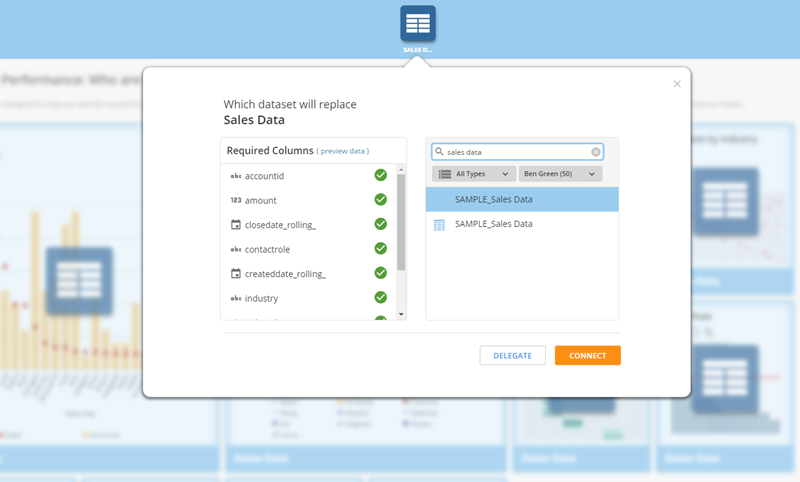Click the Required Columns scrollbar thumb

click(x=401, y=222)
